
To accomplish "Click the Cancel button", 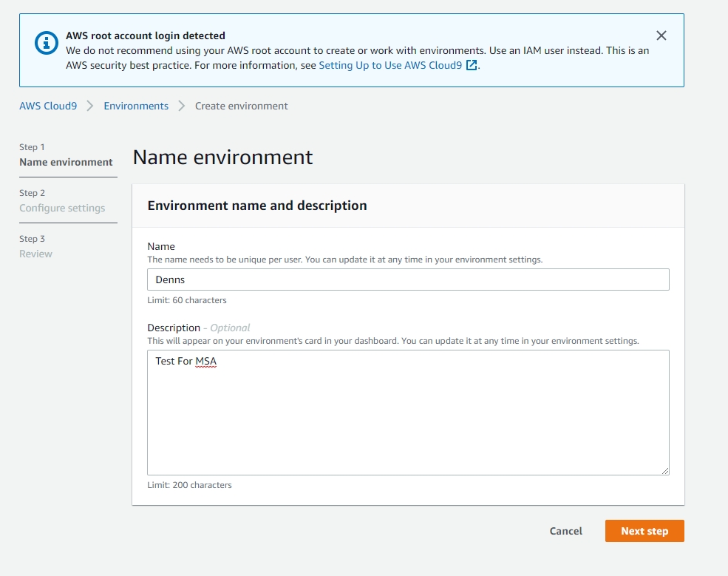I will pos(565,531).
